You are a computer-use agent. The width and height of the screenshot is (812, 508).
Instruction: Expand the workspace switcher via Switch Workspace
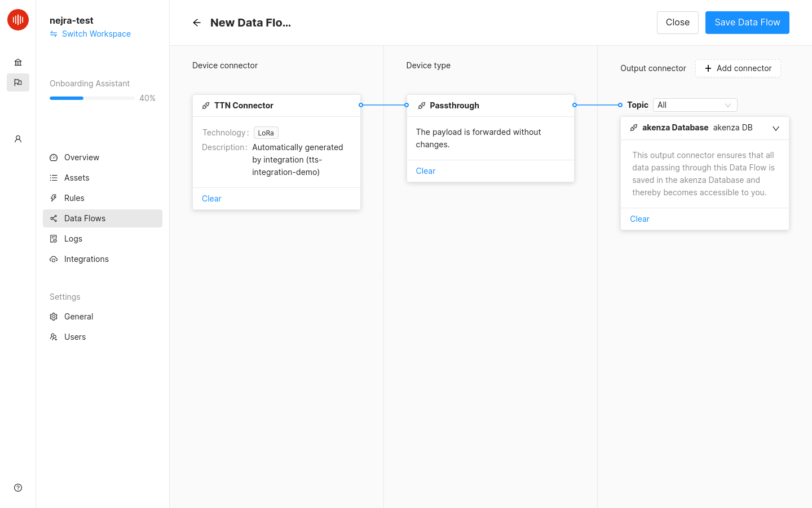[x=90, y=34]
